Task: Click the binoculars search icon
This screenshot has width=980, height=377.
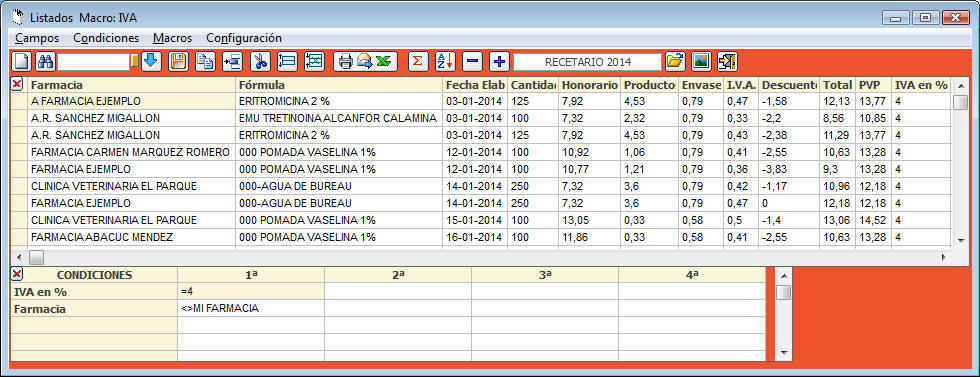Action: pos(46,61)
